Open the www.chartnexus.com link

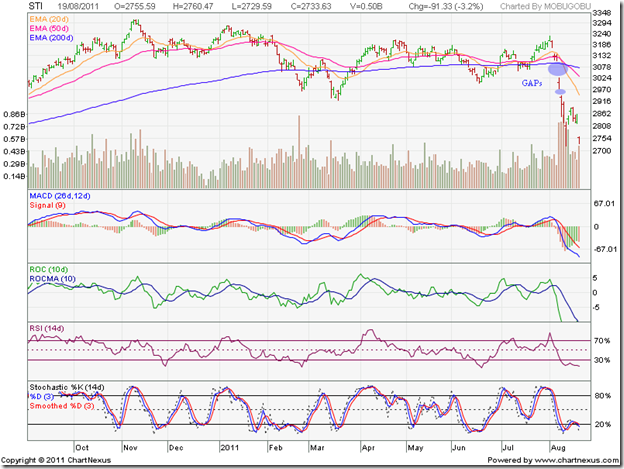[x=577, y=460]
